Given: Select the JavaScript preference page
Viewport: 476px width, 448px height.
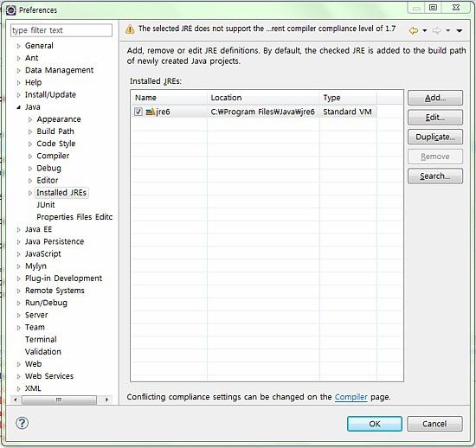Looking at the screenshot, I should coord(42,253).
